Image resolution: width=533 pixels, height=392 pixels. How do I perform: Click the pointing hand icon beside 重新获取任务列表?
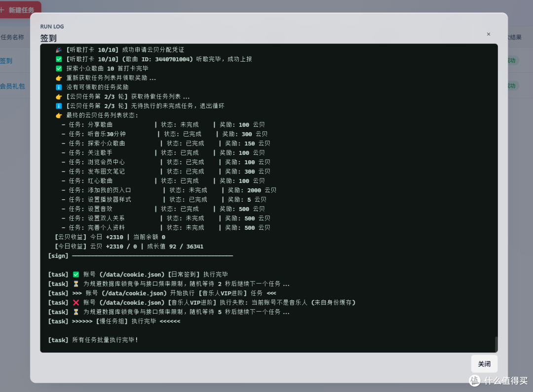[59, 78]
